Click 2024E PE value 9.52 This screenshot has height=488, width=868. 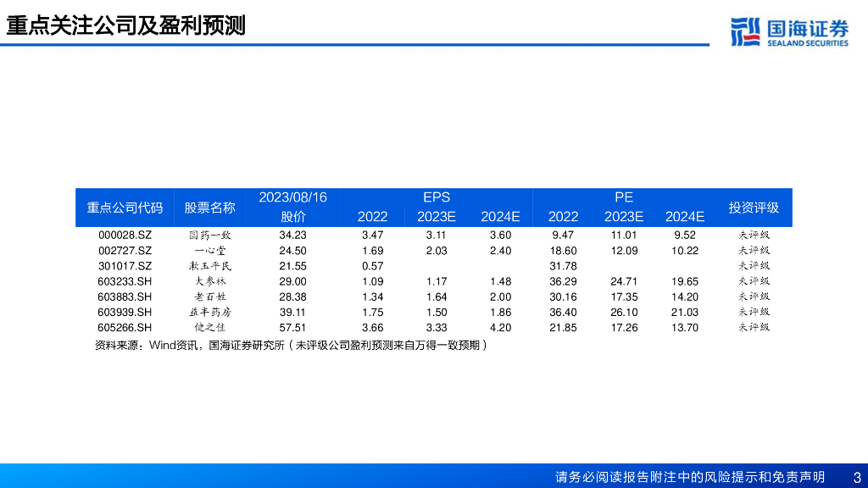point(685,236)
